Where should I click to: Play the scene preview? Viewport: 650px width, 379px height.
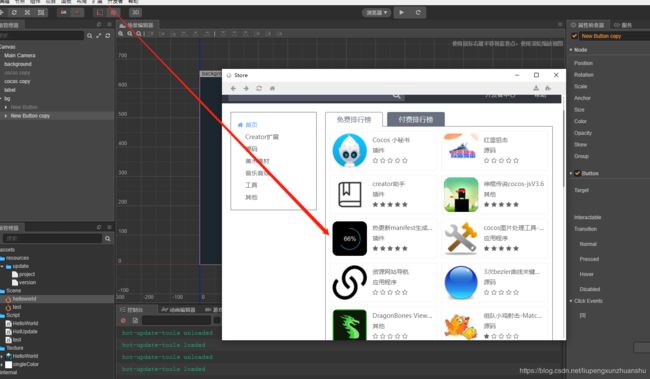401,12
